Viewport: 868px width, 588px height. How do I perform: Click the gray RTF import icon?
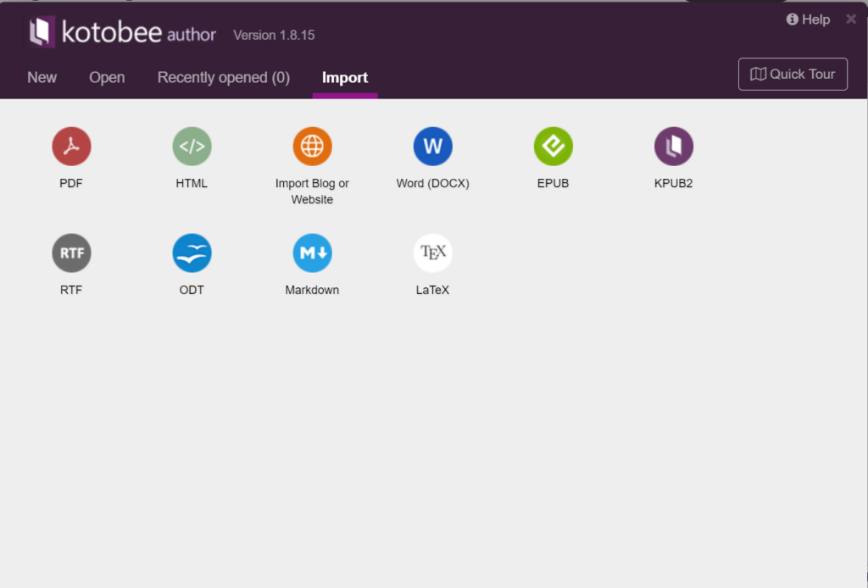pyautogui.click(x=71, y=253)
